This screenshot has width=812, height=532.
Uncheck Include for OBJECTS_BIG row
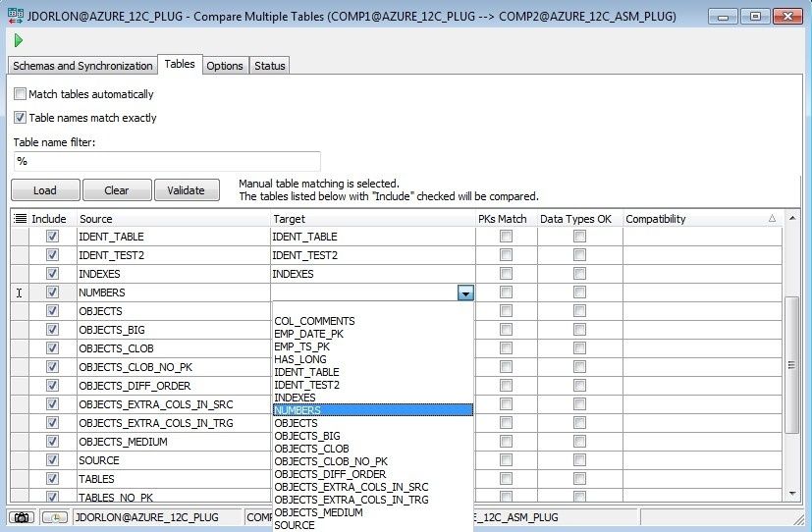pos(52,330)
